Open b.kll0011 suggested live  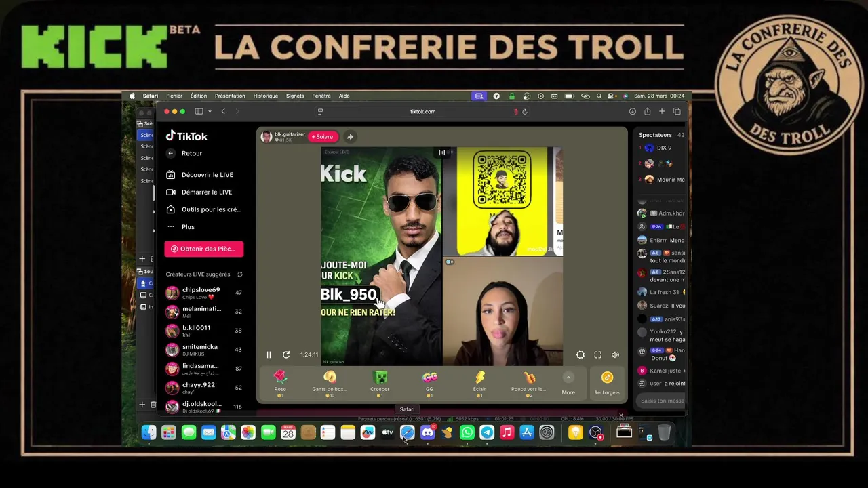click(204, 331)
